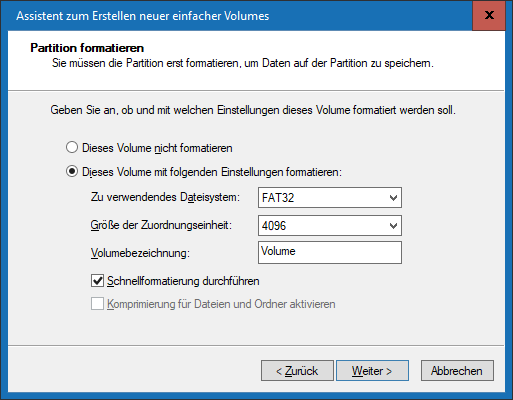Screen dimensions: 513x400
Task: Close the wizard using the X button
Action: [489, 15]
